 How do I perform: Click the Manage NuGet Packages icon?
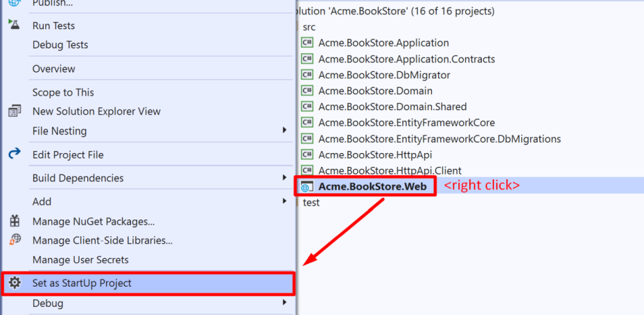click(x=14, y=222)
